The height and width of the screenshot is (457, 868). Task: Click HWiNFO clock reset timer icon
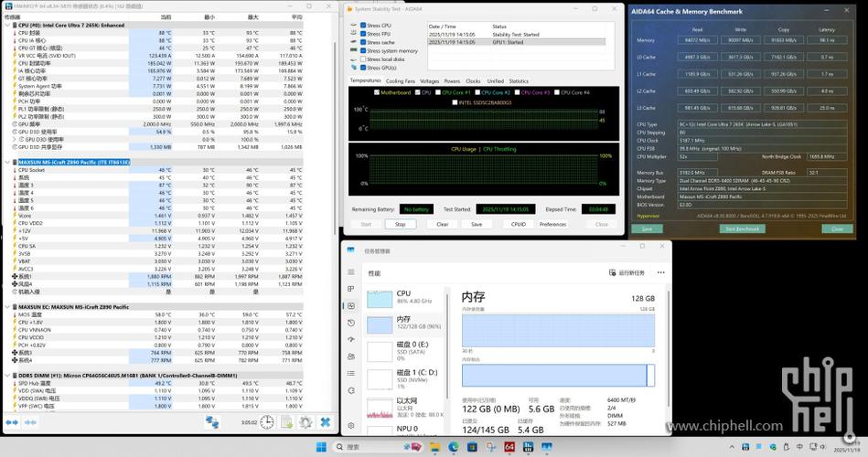click(267, 422)
